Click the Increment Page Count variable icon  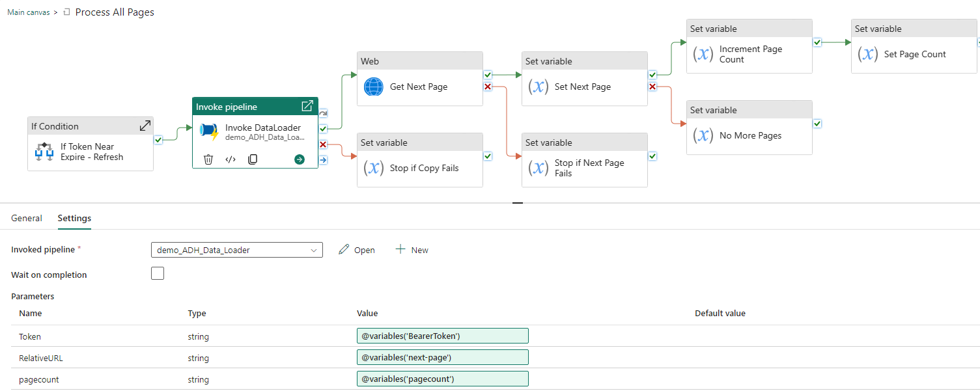coord(702,54)
